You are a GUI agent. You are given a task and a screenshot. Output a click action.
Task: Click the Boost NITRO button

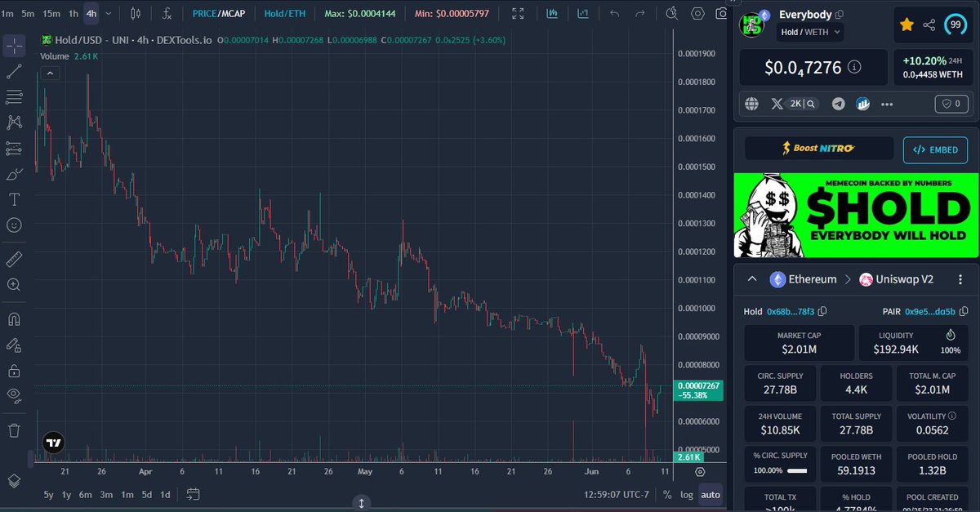[x=819, y=148]
